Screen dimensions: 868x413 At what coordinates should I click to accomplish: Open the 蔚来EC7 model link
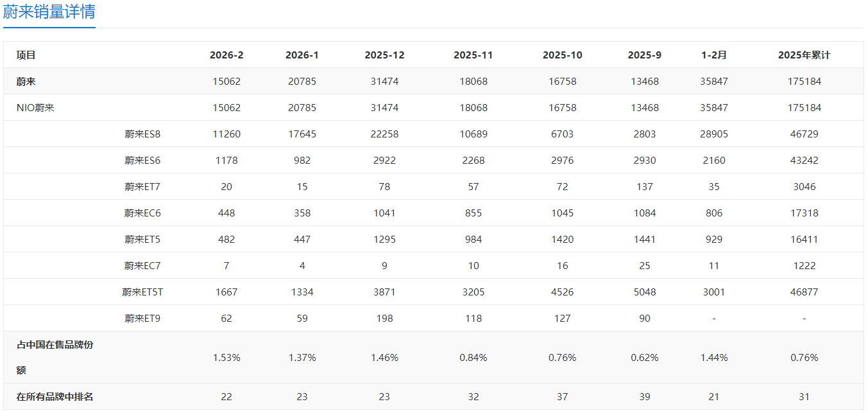click(x=142, y=266)
